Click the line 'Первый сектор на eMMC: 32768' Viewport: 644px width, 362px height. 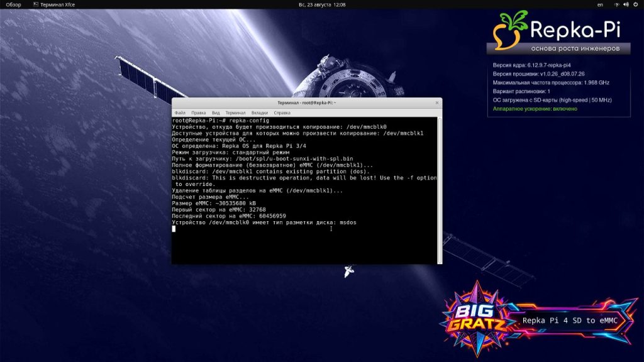(219, 209)
